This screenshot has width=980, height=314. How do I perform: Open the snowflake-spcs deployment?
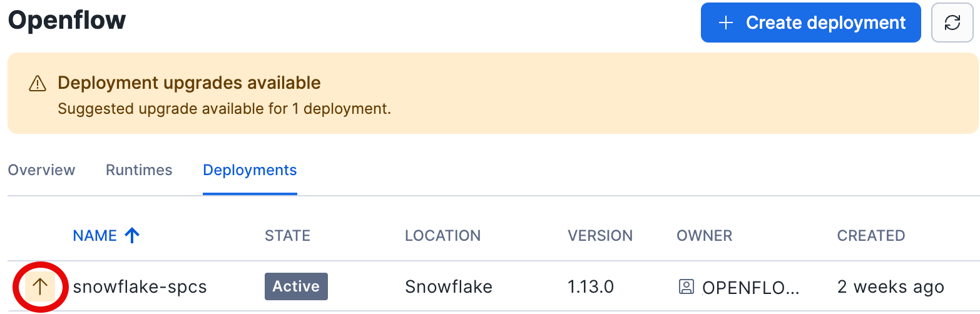[x=140, y=287]
